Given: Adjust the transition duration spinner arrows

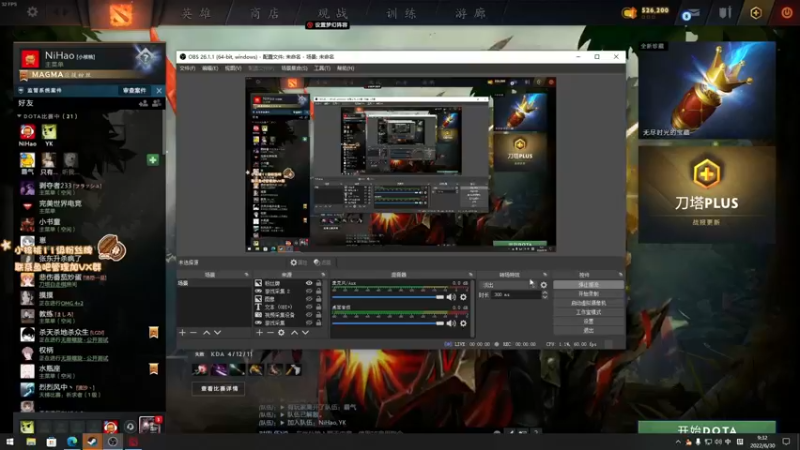Looking at the screenshot, I should click(x=545, y=295).
